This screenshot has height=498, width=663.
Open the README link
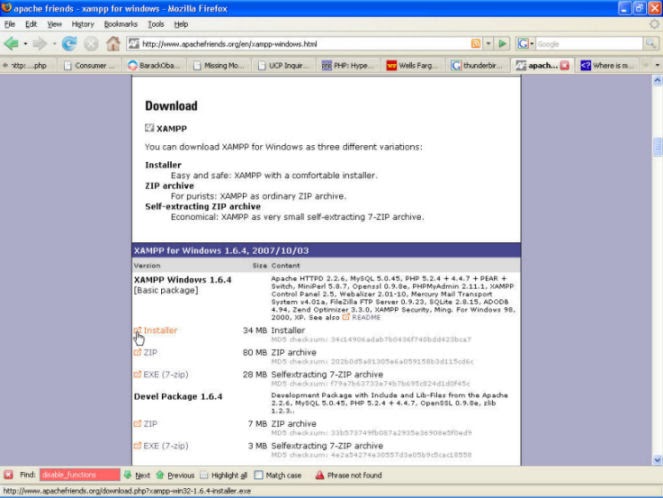tap(366, 317)
